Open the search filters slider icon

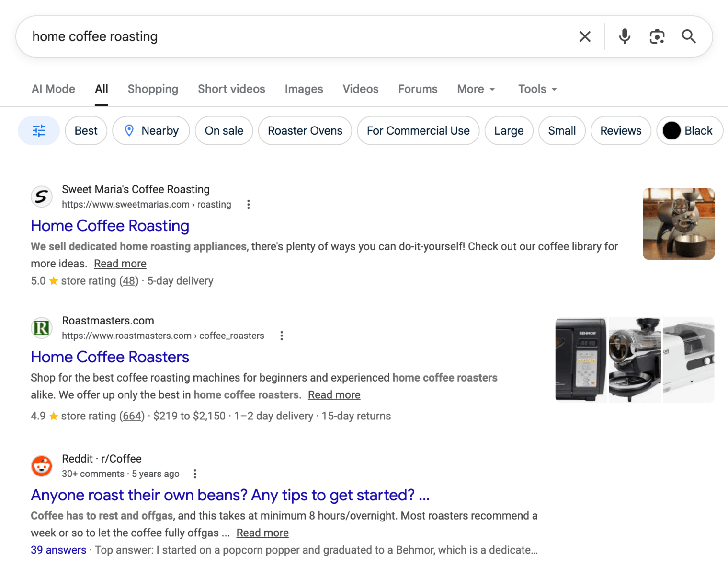click(x=38, y=130)
